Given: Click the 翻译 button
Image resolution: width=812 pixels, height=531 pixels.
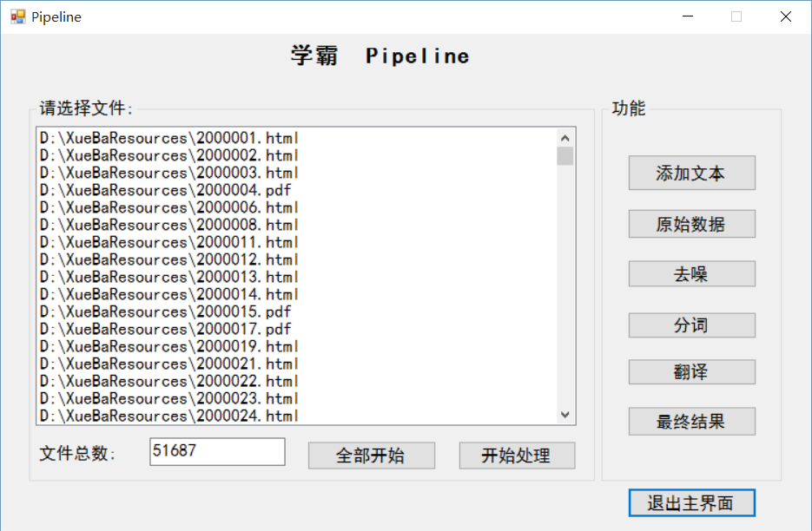Looking at the screenshot, I should tap(692, 371).
